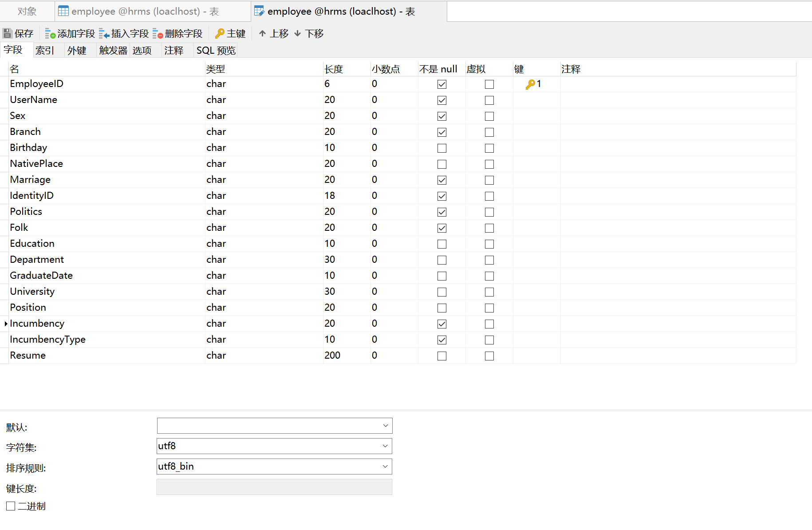Click the primary key icon in EmployeeID row

(x=530, y=84)
